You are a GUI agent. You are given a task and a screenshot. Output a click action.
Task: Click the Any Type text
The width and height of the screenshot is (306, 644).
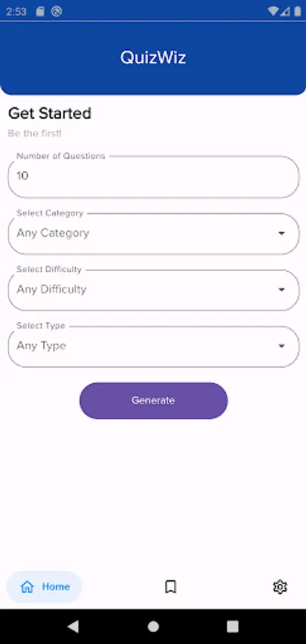point(41,346)
